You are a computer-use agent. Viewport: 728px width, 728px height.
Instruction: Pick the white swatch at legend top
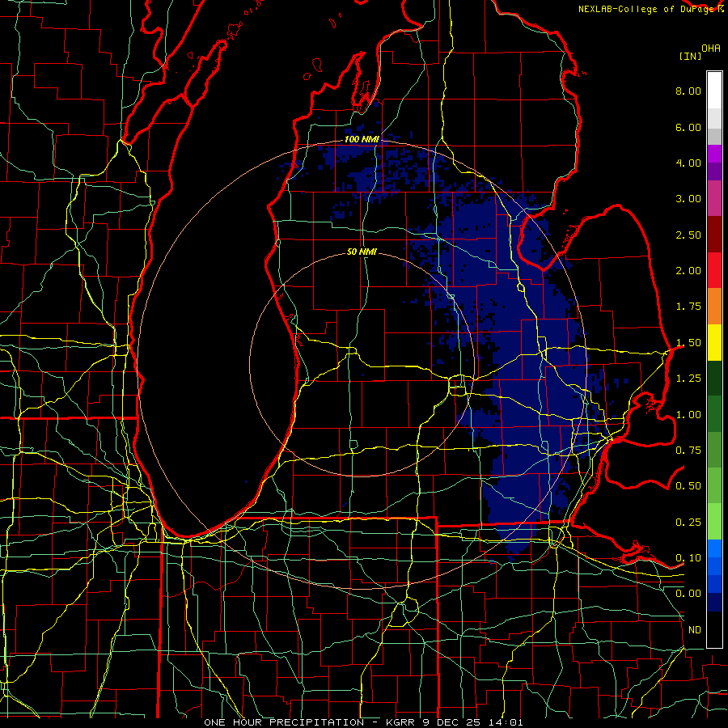click(x=714, y=91)
